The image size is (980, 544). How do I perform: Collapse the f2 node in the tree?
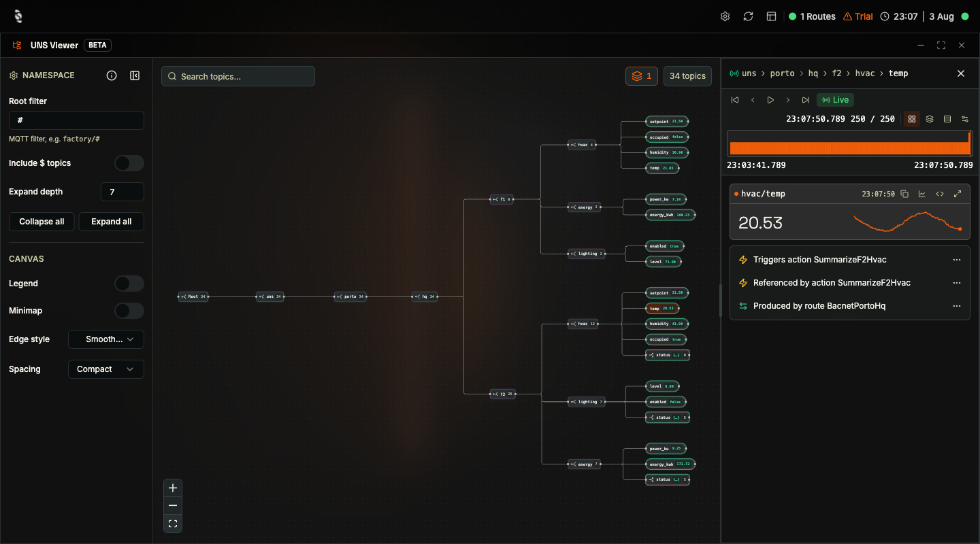(x=502, y=394)
